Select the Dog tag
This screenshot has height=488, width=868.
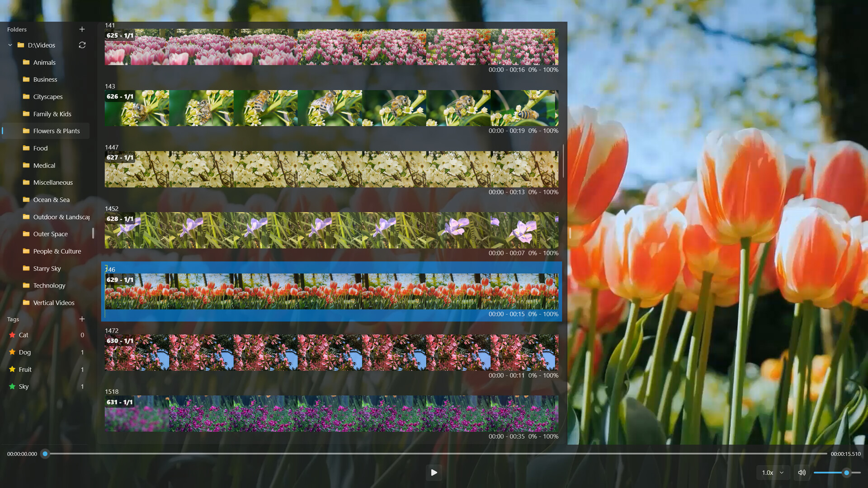pyautogui.click(x=24, y=352)
